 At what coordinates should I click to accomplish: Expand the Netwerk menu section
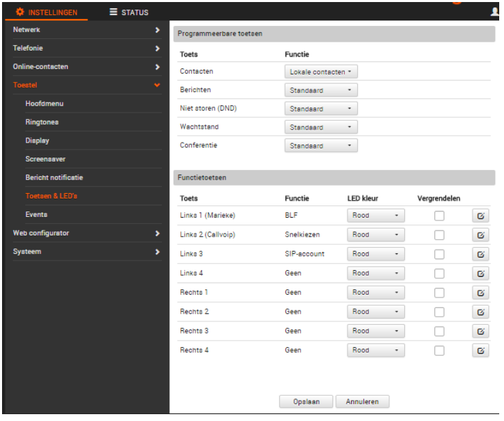pyautogui.click(x=87, y=30)
